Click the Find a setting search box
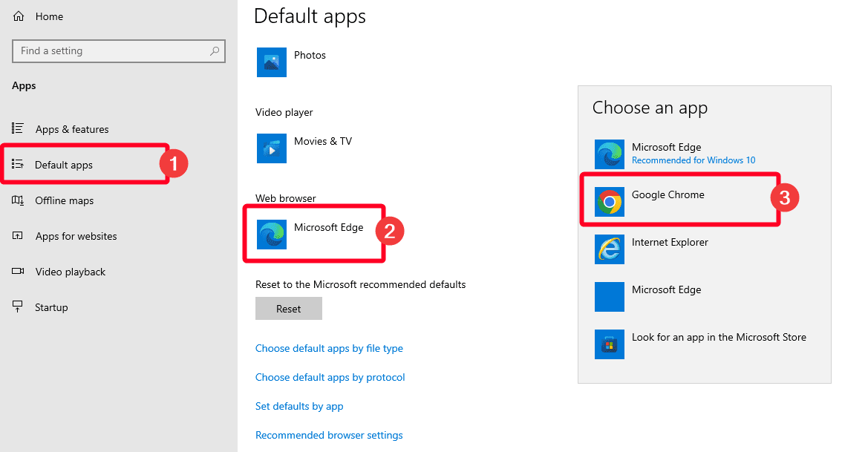 point(119,50)
